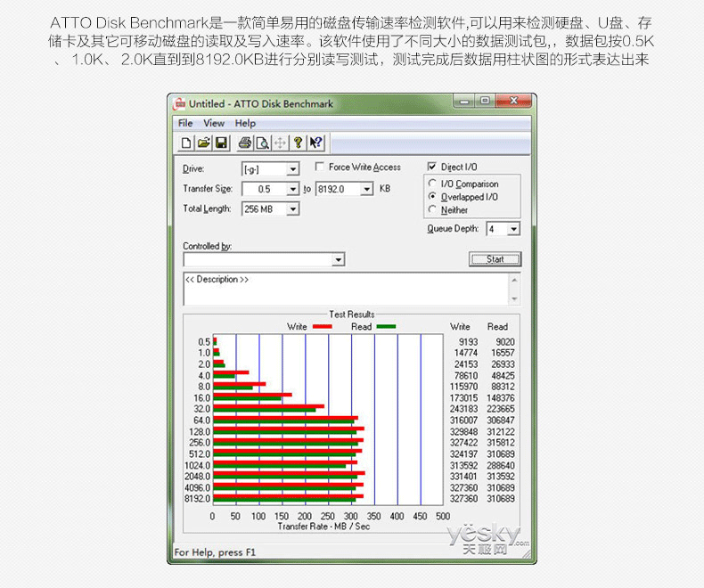
Task: Click the red Write legend swatch
Action: click(x=322, y=327)
